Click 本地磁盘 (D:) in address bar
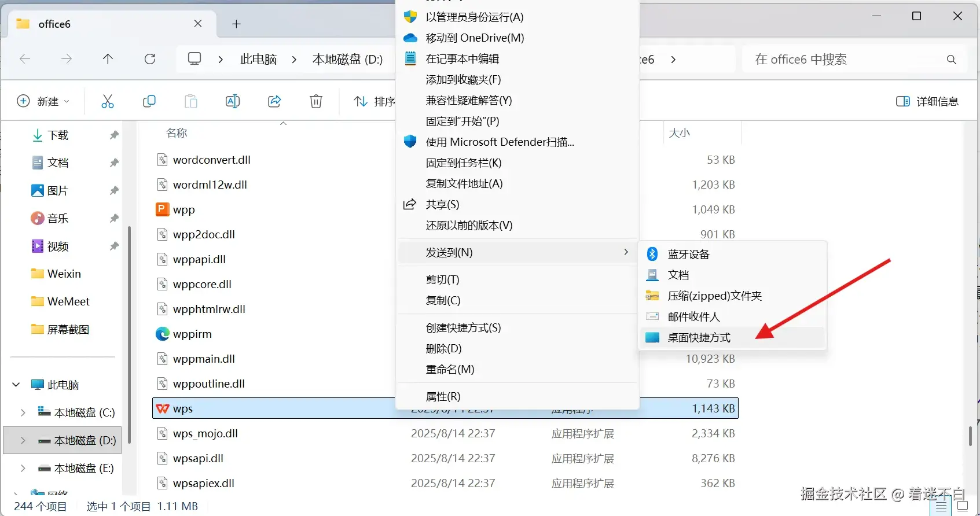Viewport: 980px width, 516px height. click(x=348, y=59)
